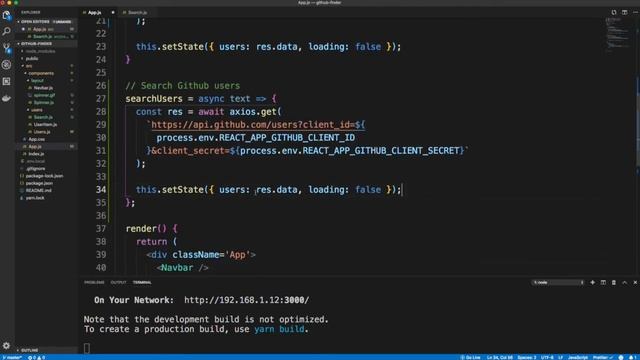This screenshot has width=640, height=360.
Task: Expand the Outline section
Action: [29, 350]
